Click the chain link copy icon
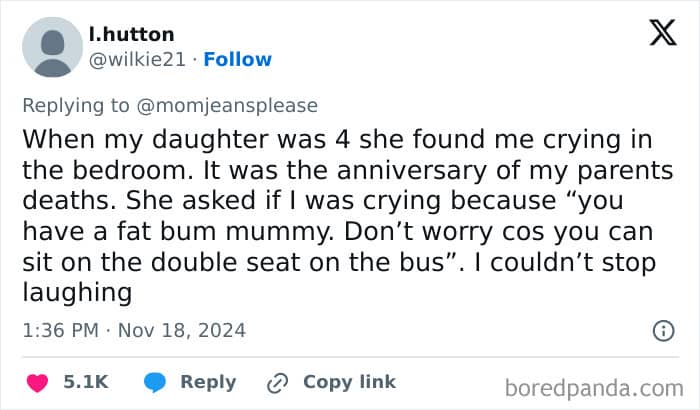 [277, 382]
